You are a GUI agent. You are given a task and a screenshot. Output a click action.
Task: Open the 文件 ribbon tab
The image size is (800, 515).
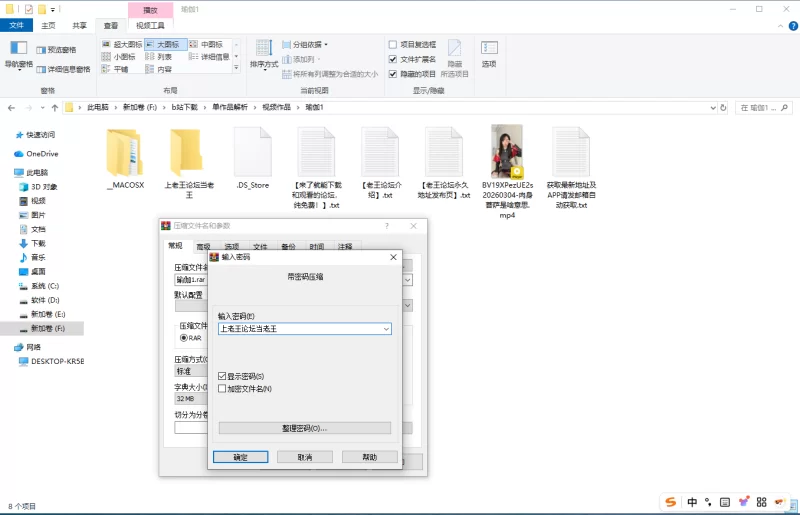(16, 26)
